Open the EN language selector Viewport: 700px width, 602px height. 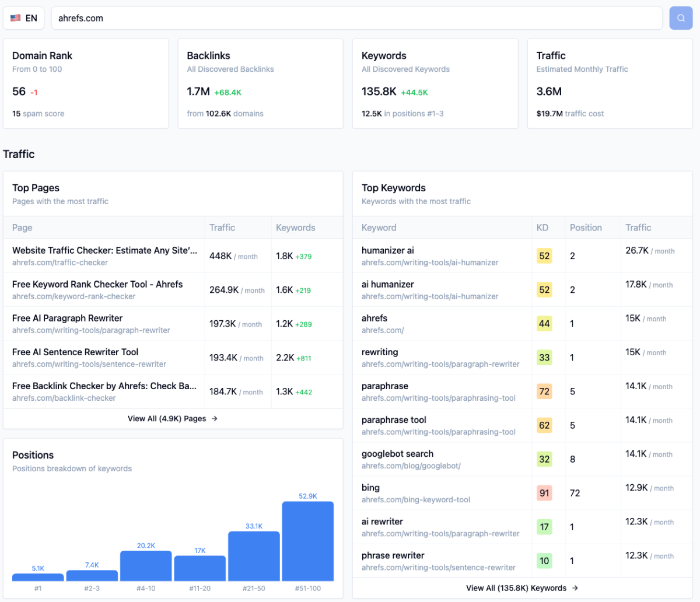[24, 18]
